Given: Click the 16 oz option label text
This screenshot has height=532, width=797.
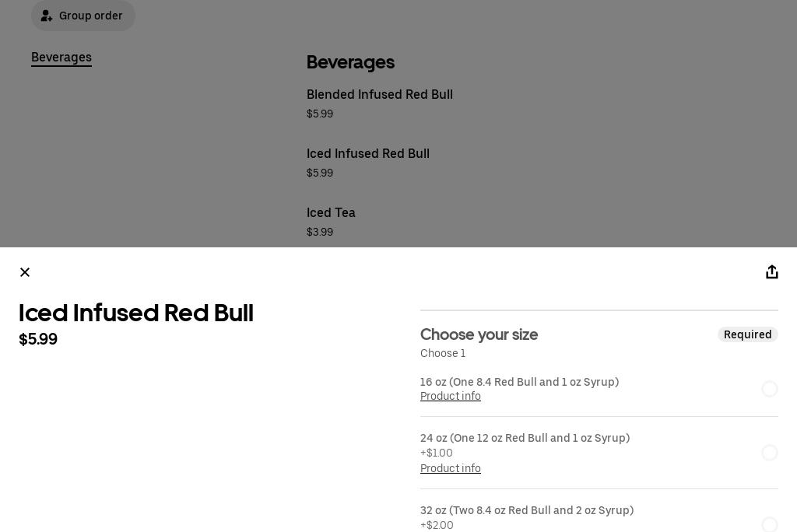Looking at the screenshot, I should pyautogui.click(x=519, y=383).
